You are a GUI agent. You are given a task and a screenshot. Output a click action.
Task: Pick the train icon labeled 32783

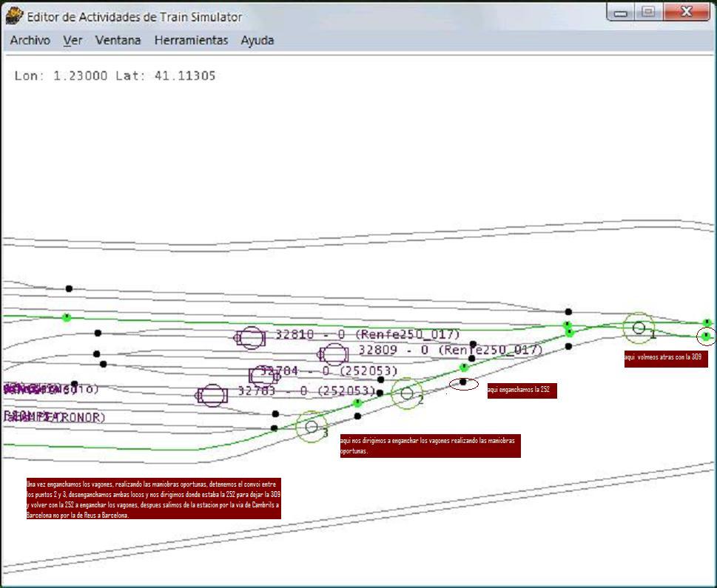(212, 396)
